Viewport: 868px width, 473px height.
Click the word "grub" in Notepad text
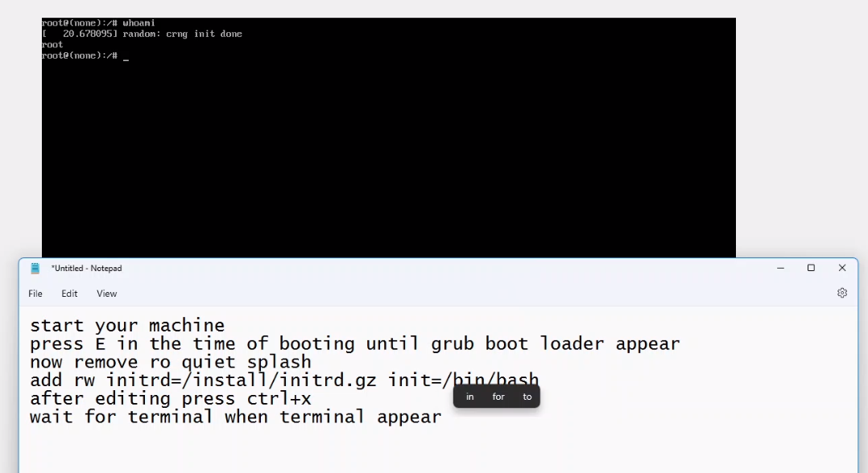(x=453, y=344)
